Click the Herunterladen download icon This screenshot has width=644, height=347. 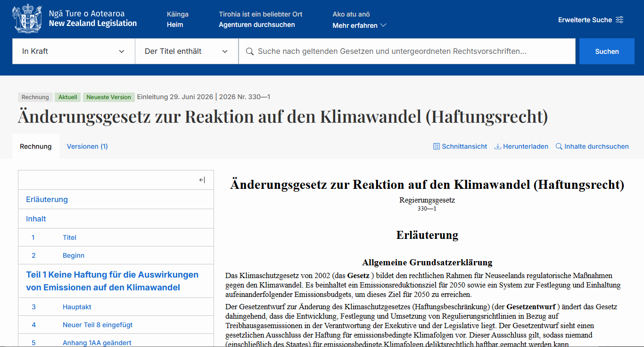click(497, 146)
